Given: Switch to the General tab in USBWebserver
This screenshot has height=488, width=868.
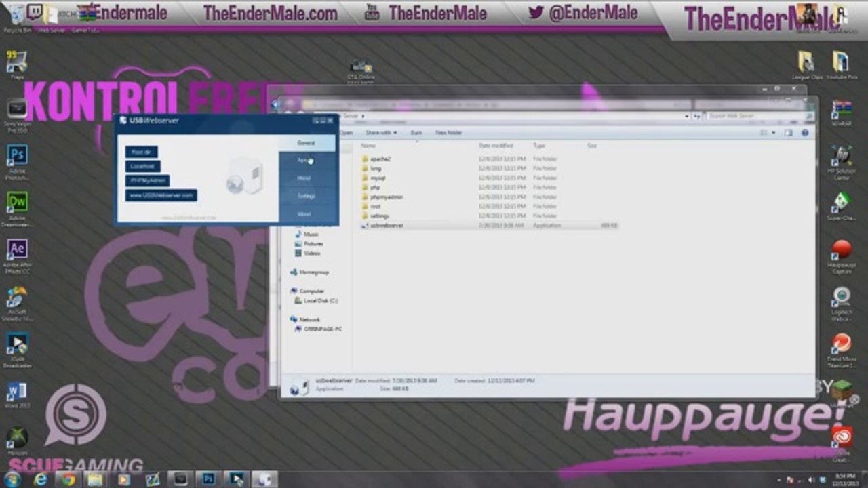Looking at the screenshot, I should (x=307, y=143).
